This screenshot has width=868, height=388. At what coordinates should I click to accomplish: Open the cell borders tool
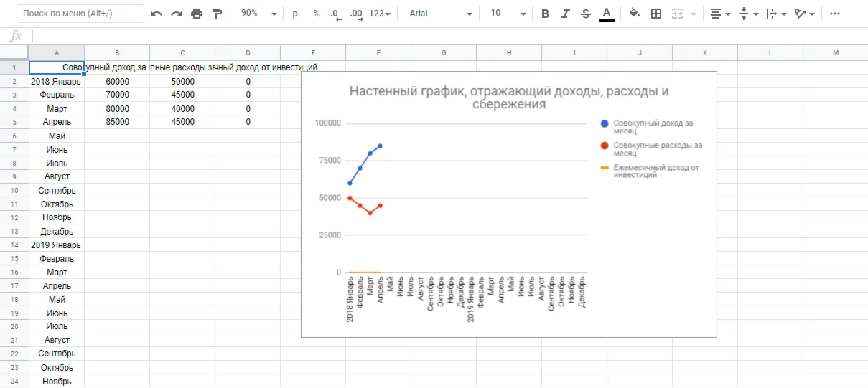[655, 14]
